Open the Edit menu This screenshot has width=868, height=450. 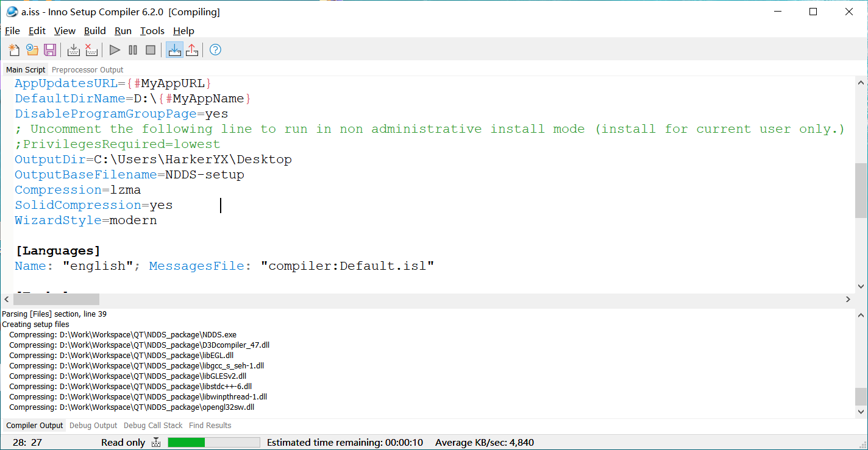pyautogui.click(x=37, y=31)
